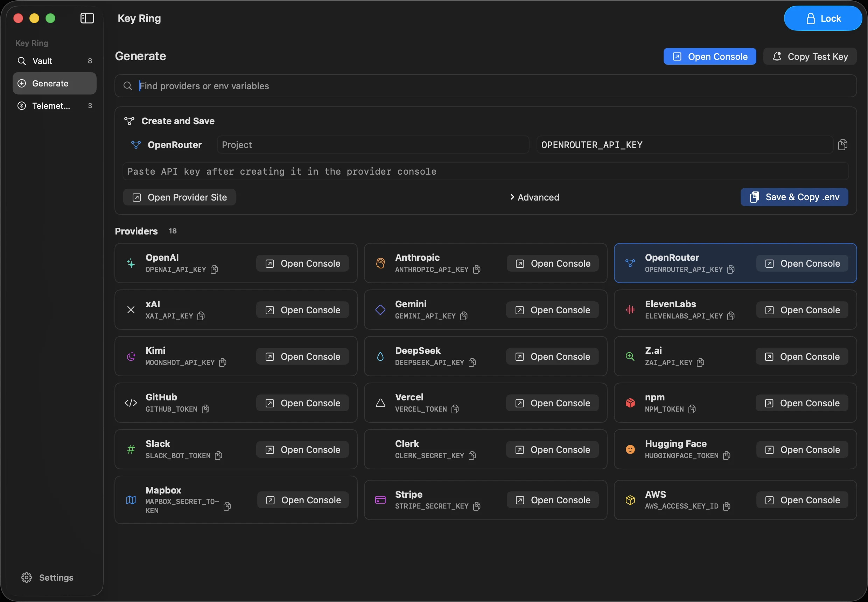Select the ElevenLabs provider card title
The width and height of the screenshot is (868, 602).
pyautogui.click(x=670, y=304)
